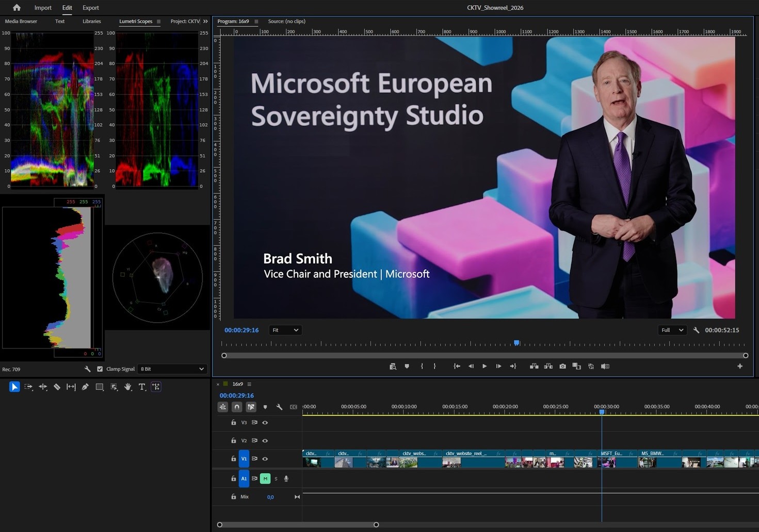Viewport: 759px width, 532px height.
Task: Toggle insert sequences as nests
Action: [x=223, y=407]
